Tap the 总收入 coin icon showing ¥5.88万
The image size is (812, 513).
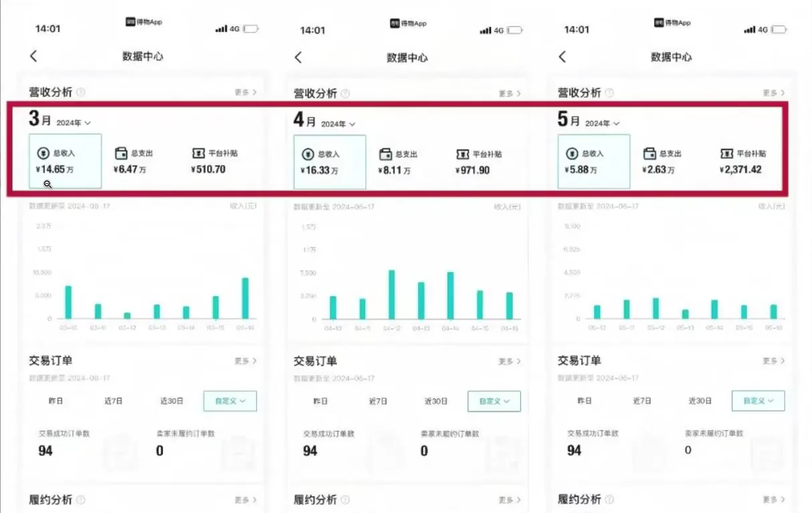click(572, 154)
